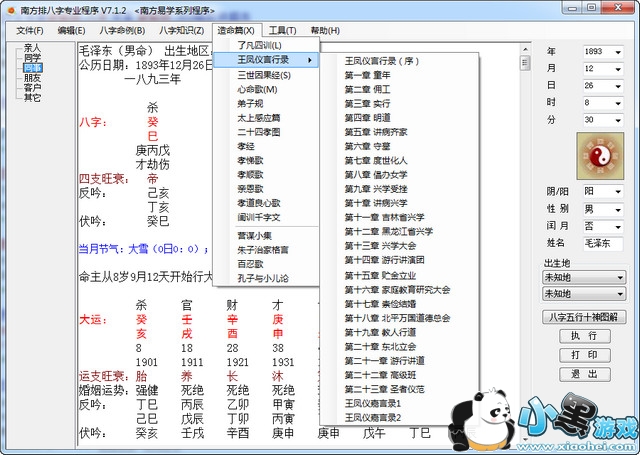
Task: Open the 文件(F) menu
Action: tap(30, 31)
